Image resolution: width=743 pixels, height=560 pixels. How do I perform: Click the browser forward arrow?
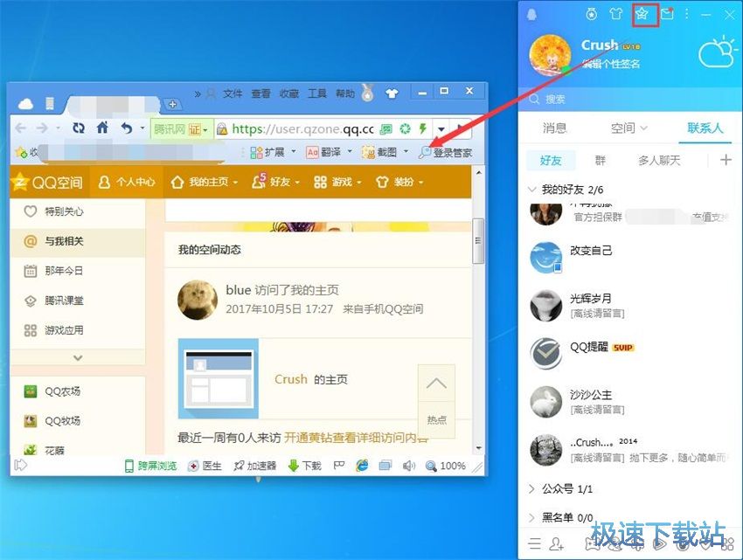tap(42, 128)
